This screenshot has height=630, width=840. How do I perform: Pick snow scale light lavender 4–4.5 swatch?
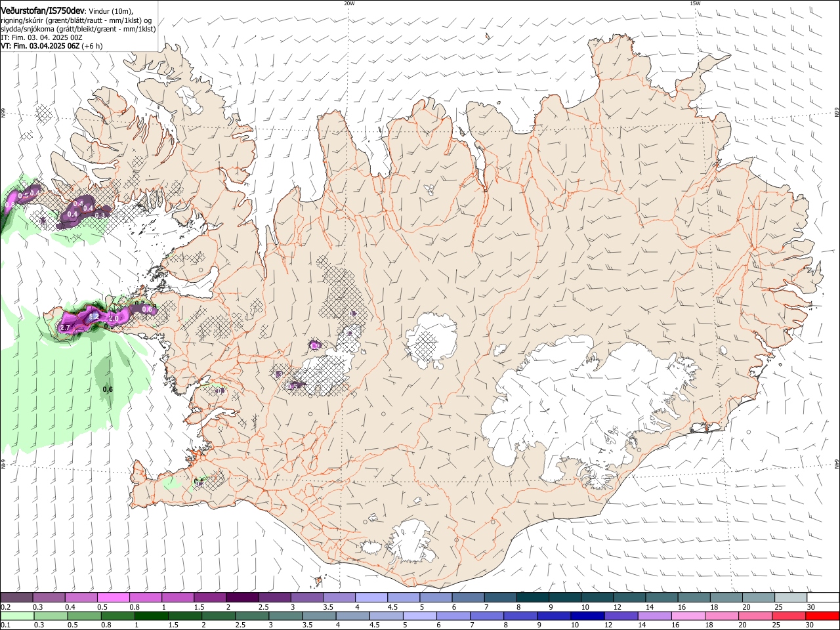(x=371, y=598)
